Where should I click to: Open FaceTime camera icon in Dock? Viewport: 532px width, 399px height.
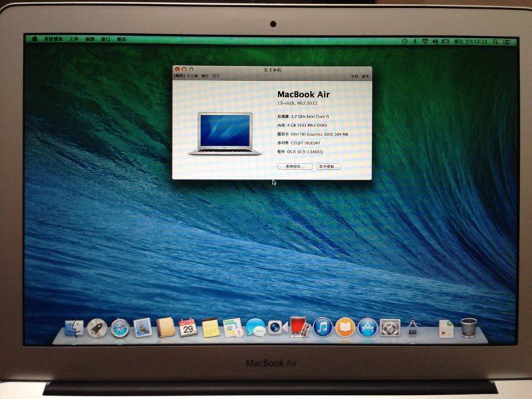click(x=277, y=328)
